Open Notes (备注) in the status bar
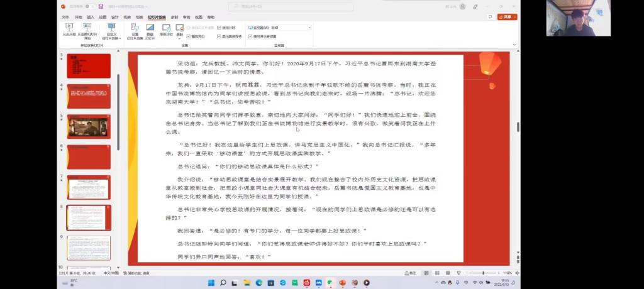 click(410, 273)
